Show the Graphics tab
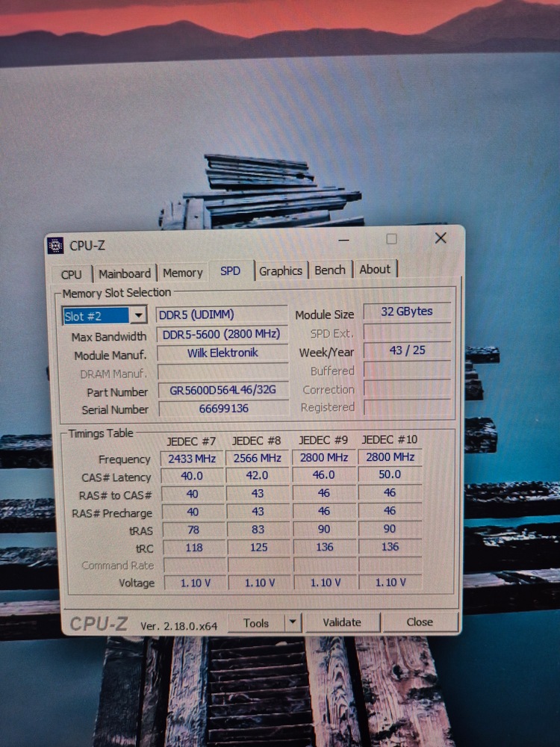This screenshot has height=747, width=560. [x=281, y=271]
